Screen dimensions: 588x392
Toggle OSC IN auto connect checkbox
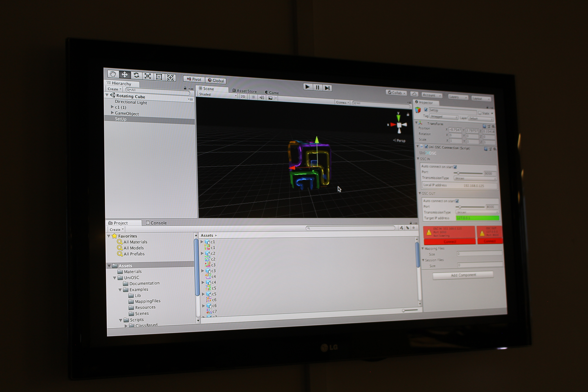(455, 167)
